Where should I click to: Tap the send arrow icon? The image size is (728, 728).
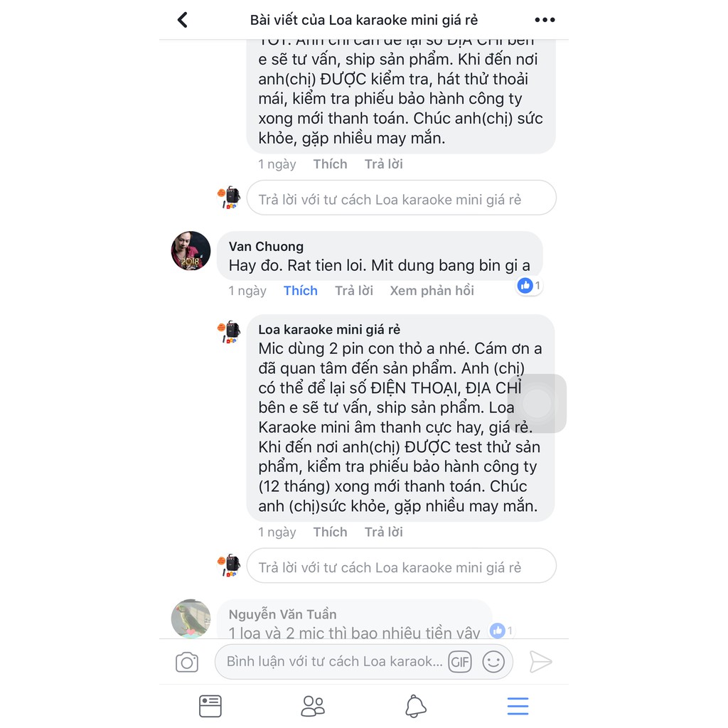tap(540, 662)
